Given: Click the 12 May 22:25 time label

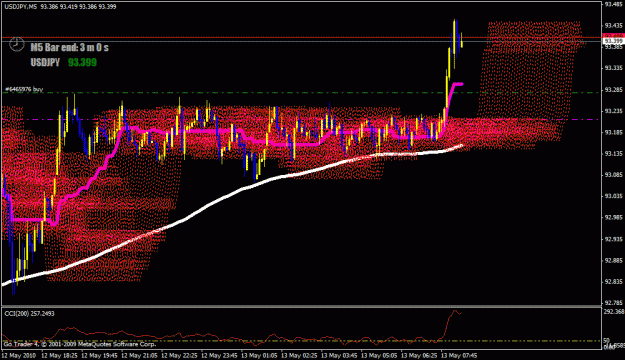Looking at the screenshot, I should click(x=179, y=355).
